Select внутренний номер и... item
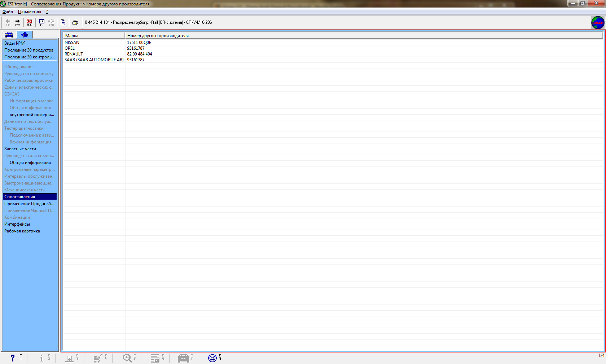 pos(32,115)
